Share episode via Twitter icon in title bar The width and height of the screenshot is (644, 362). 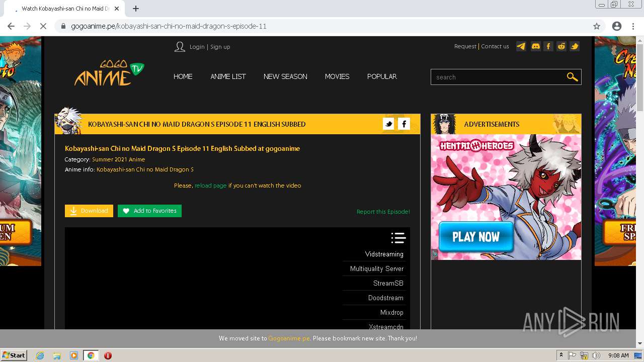[x=388, y=124]
